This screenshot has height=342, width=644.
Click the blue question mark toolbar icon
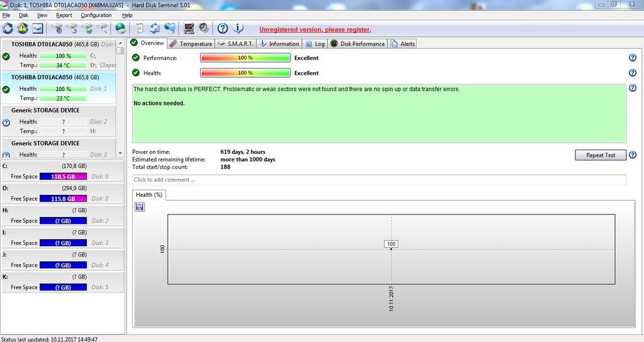point(223,28)
